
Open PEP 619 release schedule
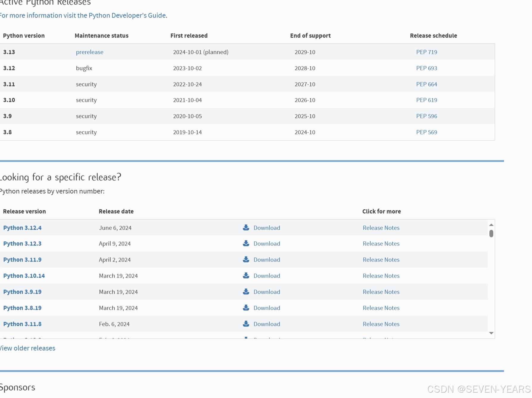tap(427, 100)
